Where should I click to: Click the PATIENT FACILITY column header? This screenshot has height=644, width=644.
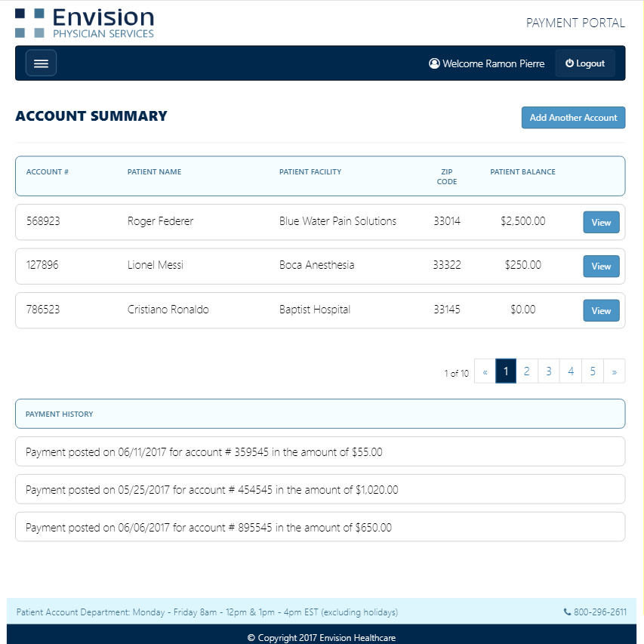click(310, 171)
